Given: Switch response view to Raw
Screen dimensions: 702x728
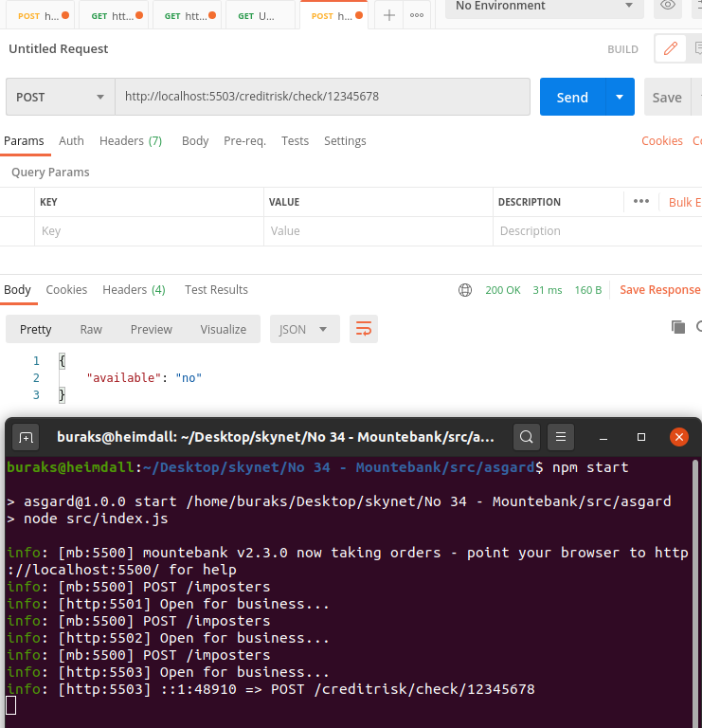Looking at the screenshot, I should coord(91,329).
